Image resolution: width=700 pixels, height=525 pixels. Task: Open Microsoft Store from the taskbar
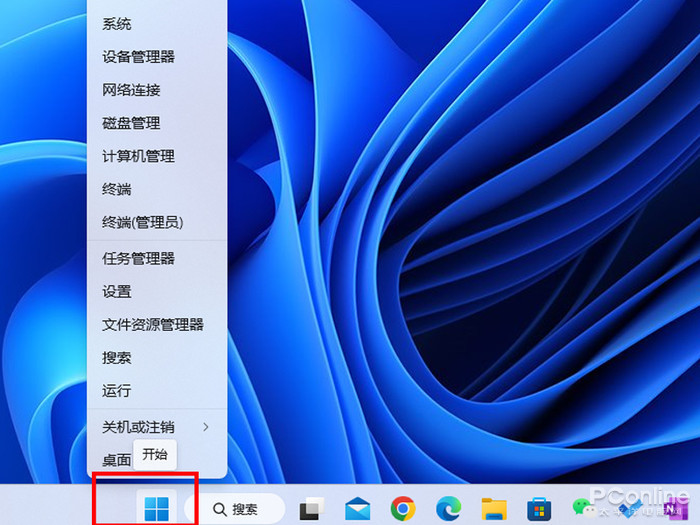tap(539, 509)
